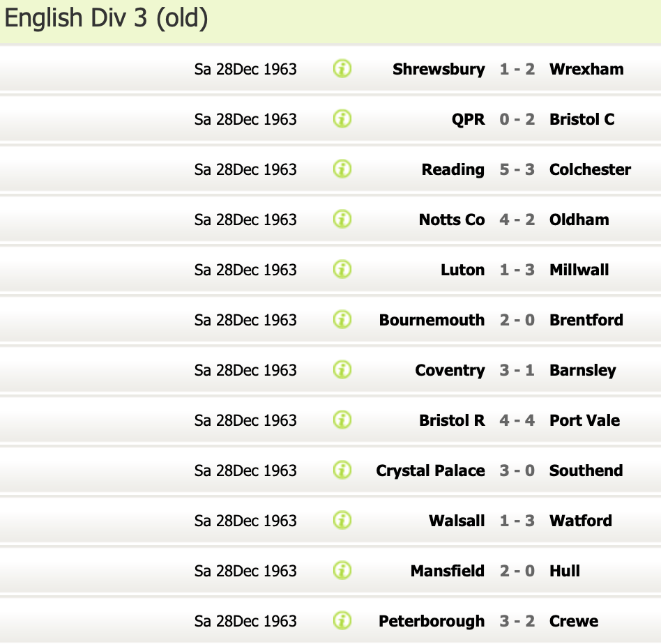Click info icon for Shrewsbury vs Wrexham
The height and width of the screenshot is (644, 661).
click(342, 69)
